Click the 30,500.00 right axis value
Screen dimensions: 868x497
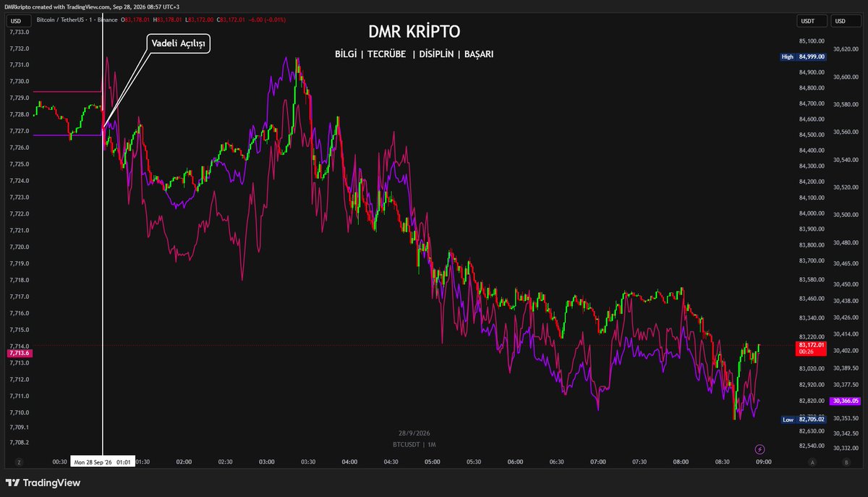(x=845, y=215)
